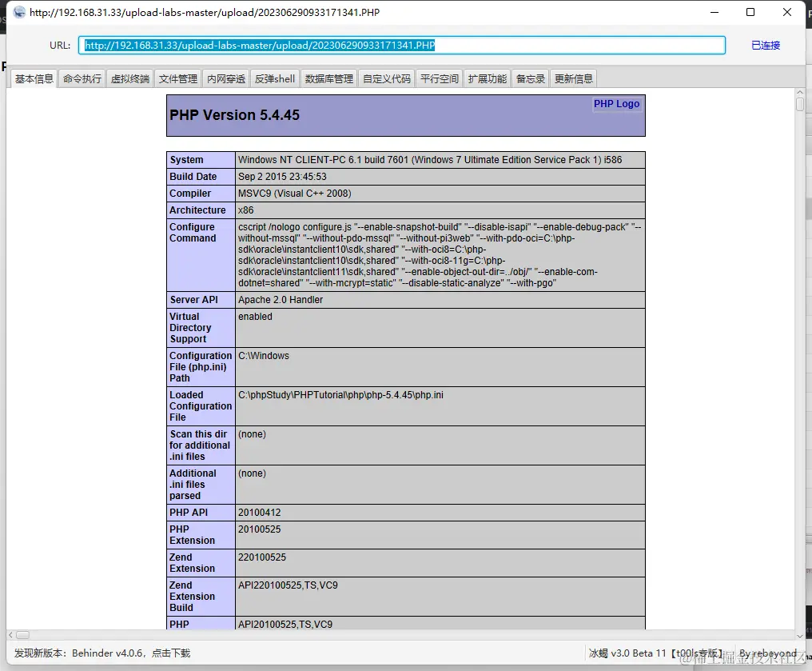Click the C:\Windows configuration path value
Viewport: 812px width, 671px height.
pyautogui.click(x=264, y=355)
